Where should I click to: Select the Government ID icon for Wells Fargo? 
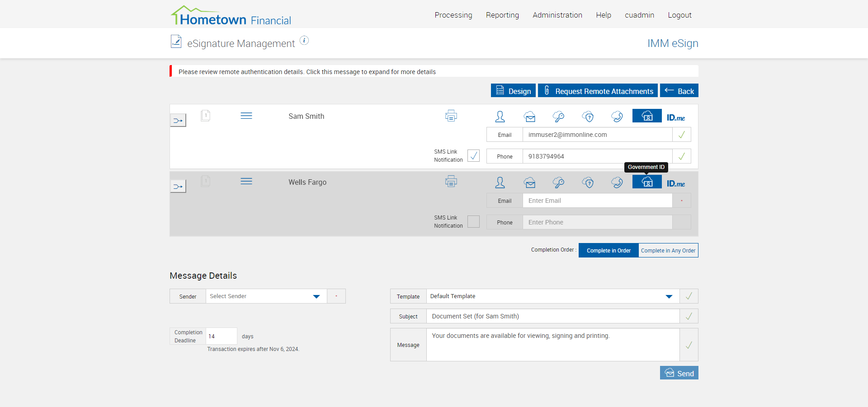[x=647, y=182]
